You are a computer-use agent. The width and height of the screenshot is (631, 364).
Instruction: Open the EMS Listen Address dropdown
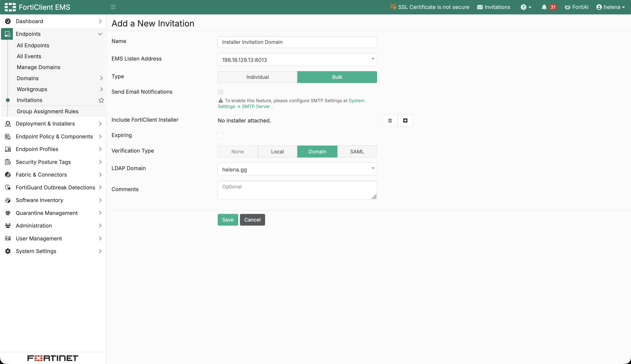point(297,60)
